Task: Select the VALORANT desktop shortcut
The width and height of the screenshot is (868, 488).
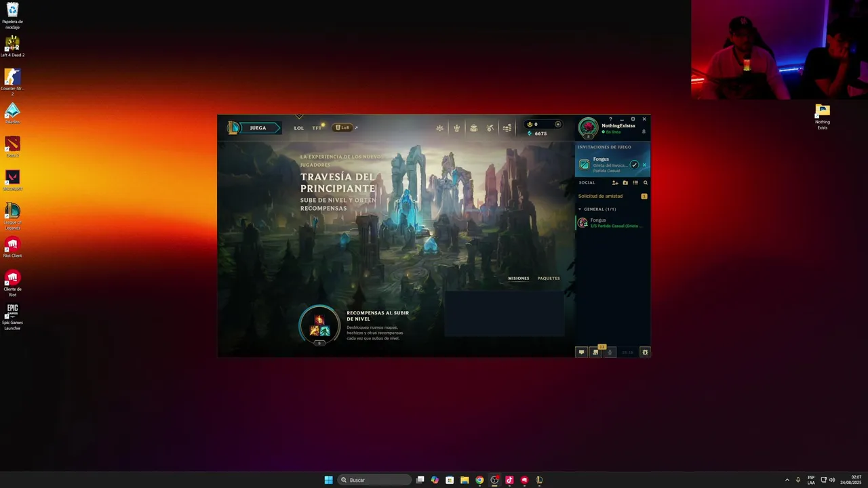Action: pyautogui.click(x=12, y=180)
